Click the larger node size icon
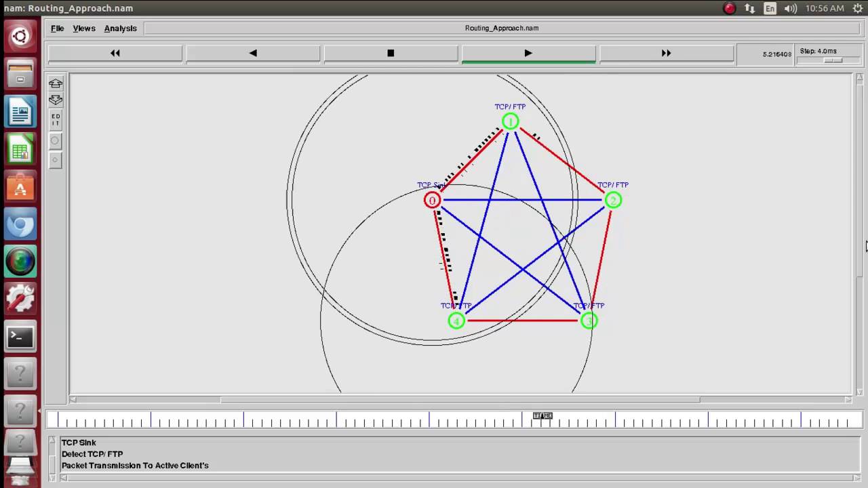The width and height of the screenshot is (868, 488). tap(56, 141)
